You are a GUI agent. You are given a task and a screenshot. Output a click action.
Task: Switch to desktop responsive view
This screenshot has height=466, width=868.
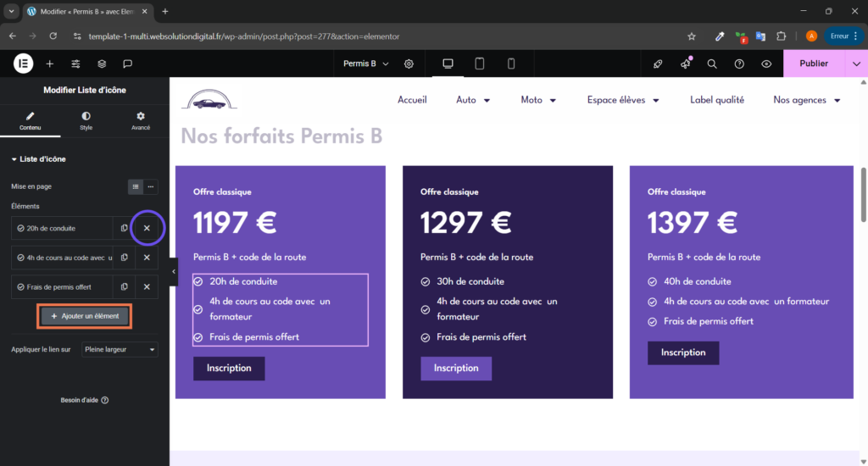point(448,64)
